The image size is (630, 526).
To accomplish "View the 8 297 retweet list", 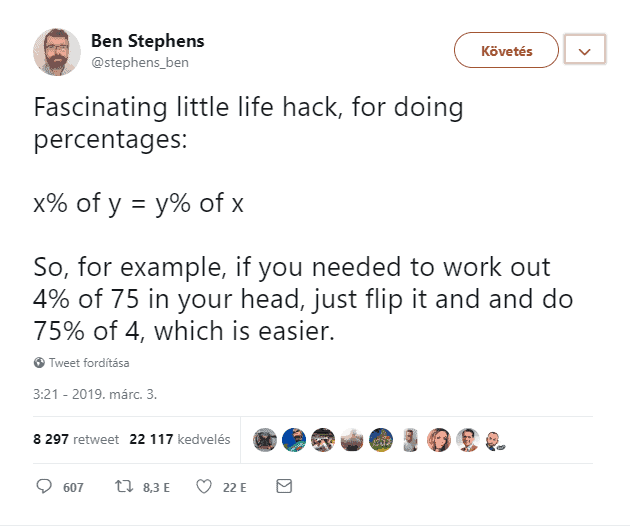I will pyautogui.click(x=76, y=439).
